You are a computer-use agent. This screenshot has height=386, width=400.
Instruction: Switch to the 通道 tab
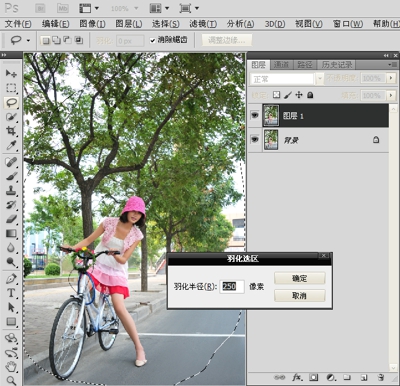(x=281, y=65)
